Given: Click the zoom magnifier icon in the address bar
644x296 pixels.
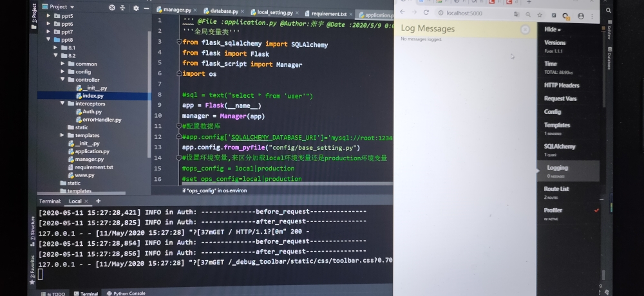Looking at the screenshot, I should (528, 15).
